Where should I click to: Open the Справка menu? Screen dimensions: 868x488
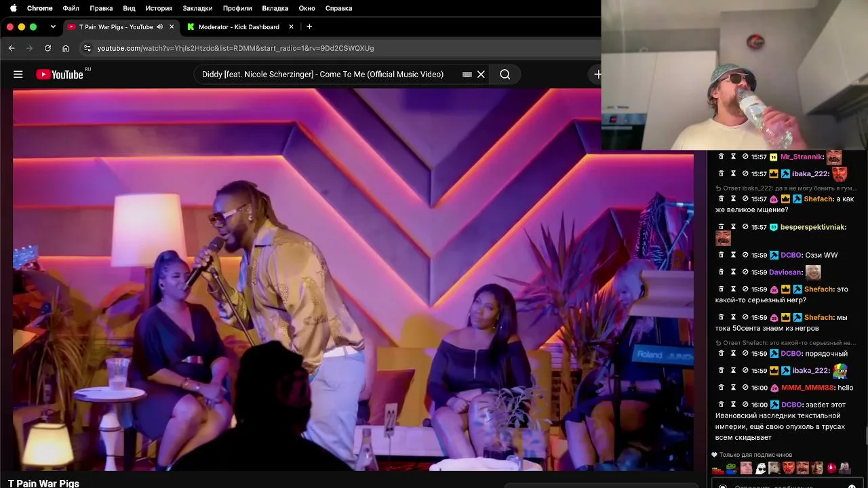coord(338,8)
